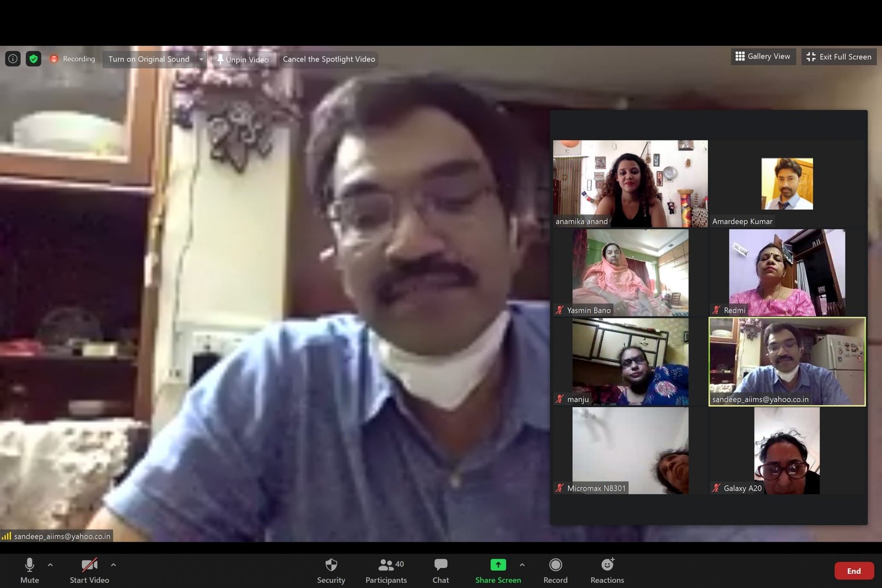Open the Original Sound dropdown arrow
882x588 pixels.
[x=201, y=59]
